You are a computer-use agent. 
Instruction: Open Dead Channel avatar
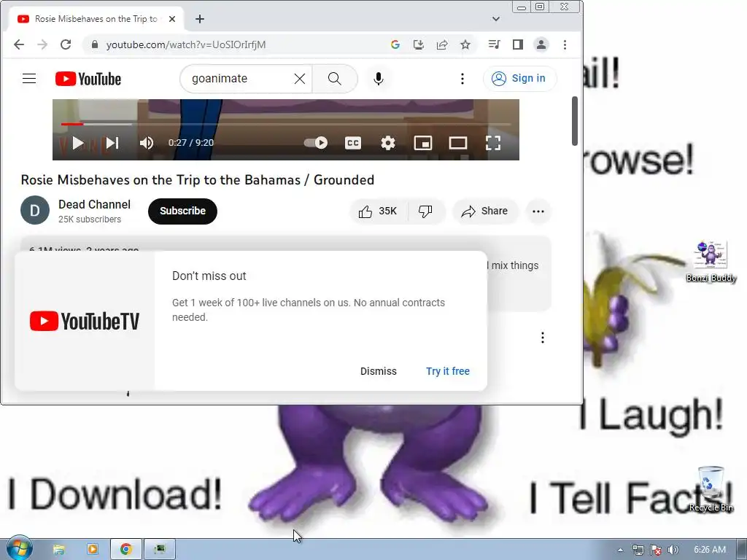(x=35, y=210)
